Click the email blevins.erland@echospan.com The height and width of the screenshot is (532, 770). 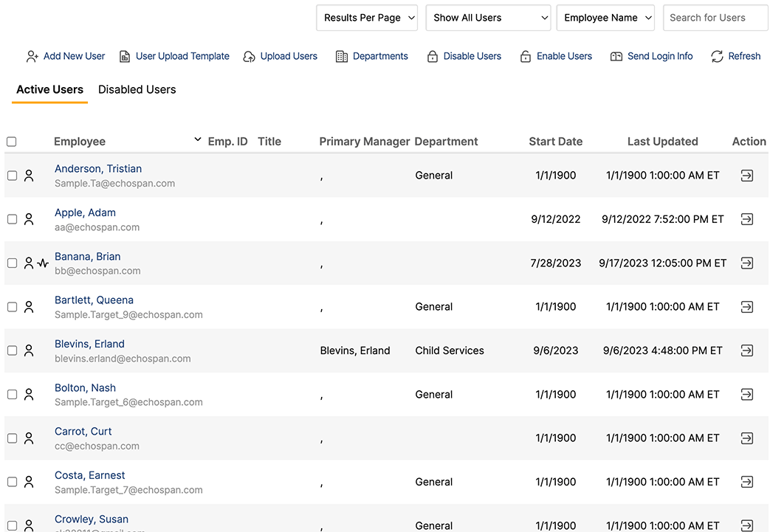pos(123,359)
